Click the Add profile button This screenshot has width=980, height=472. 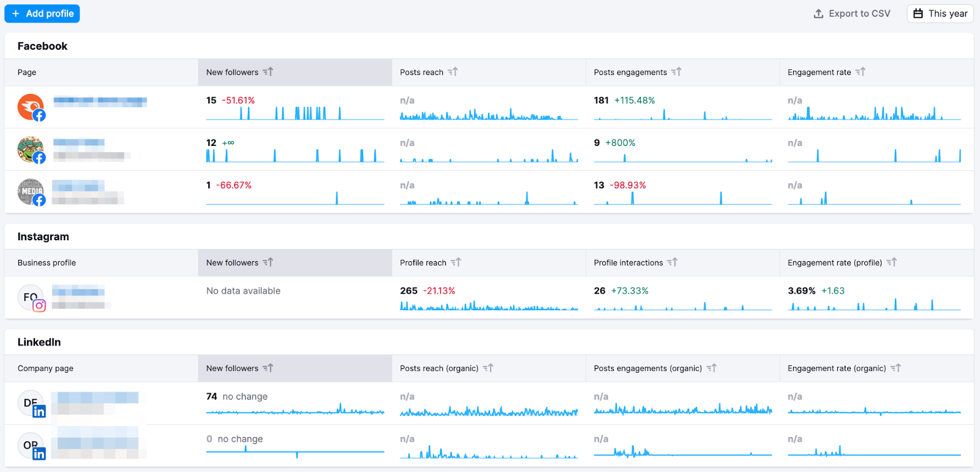(x=42, y=13)
